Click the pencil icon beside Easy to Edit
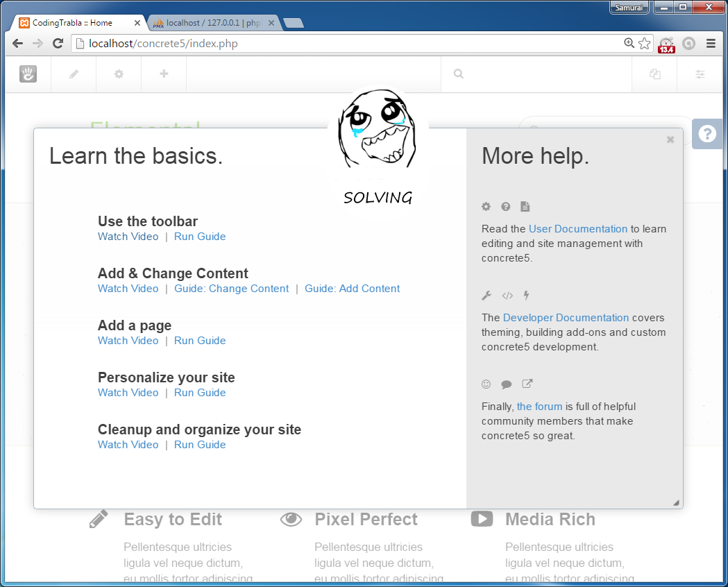Screen dimensions: 728x587 click(x=99, y=519)
